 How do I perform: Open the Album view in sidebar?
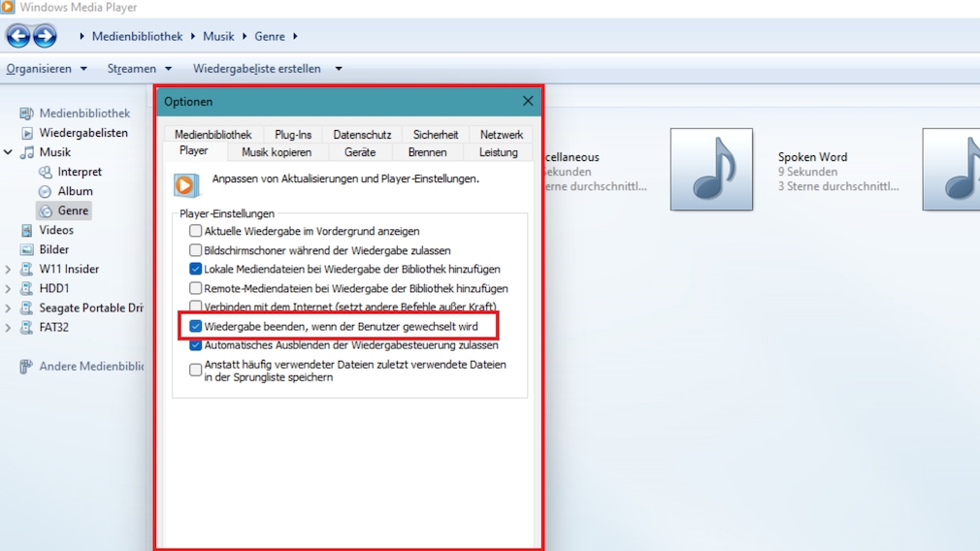coord(75,191)
